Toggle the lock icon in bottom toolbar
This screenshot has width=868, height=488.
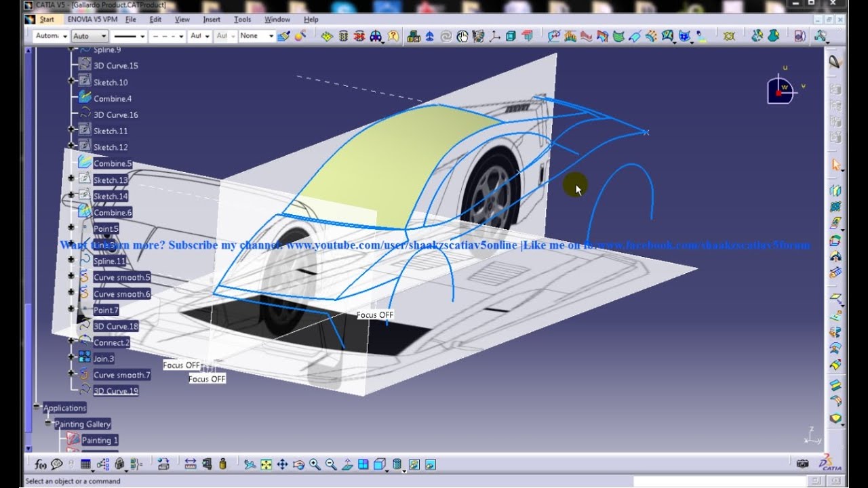click(119, 464)
